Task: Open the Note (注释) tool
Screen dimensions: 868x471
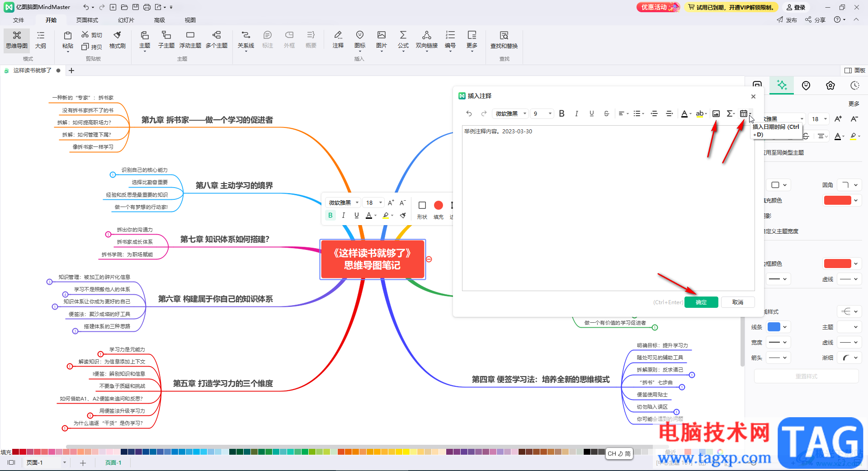Action: tap(338, 40)
